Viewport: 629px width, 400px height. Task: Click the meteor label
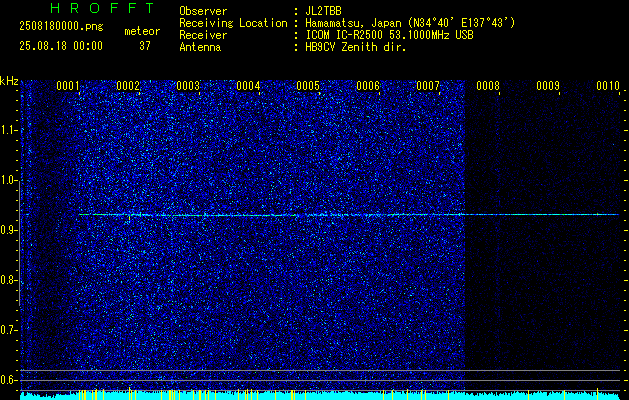point(142,31)
